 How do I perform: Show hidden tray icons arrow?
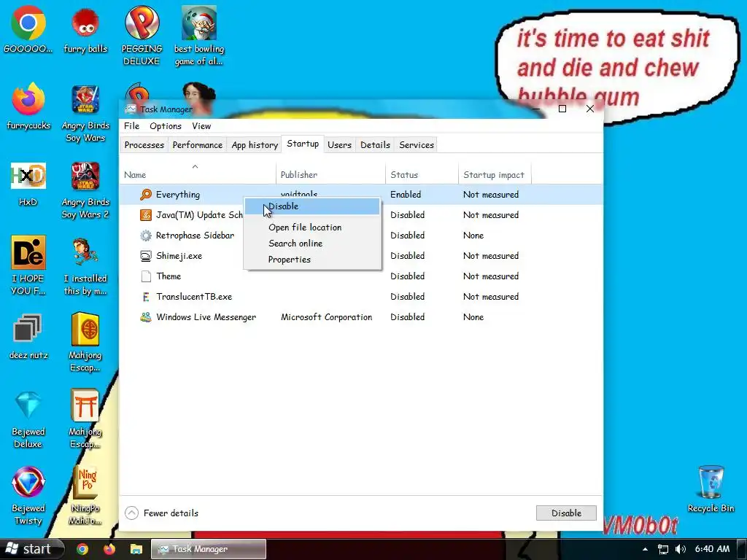pyautogui.click(x=645, y=550)
